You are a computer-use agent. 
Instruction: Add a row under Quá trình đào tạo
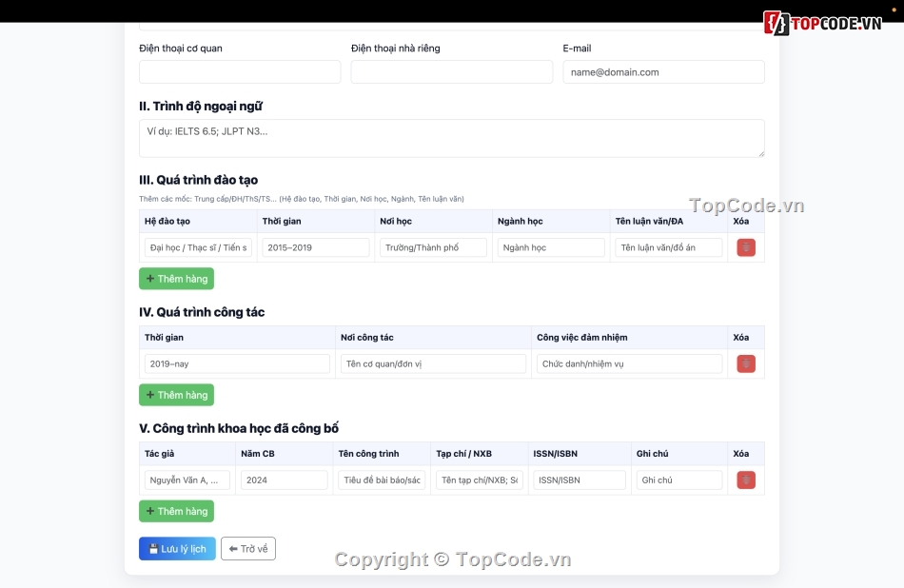point(176,279)
